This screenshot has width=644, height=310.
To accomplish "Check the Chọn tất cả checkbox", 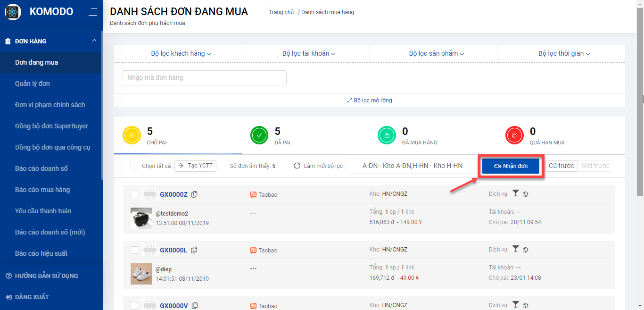I will tap(134, 166).
